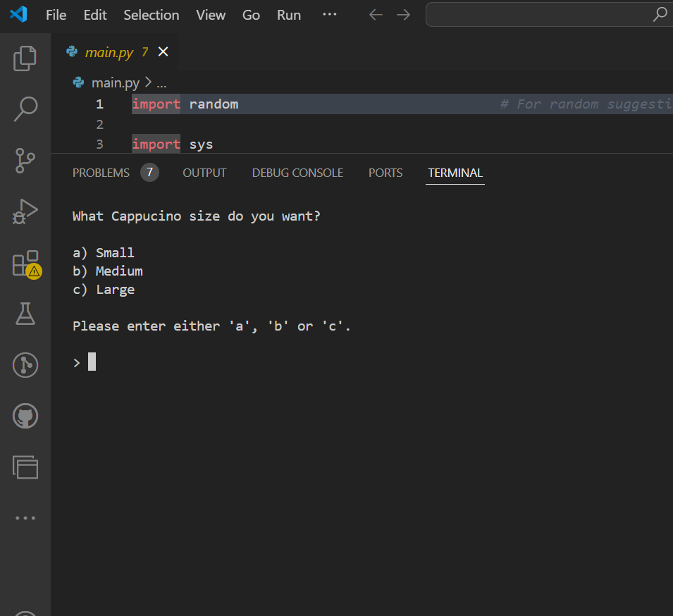This screenshot has height=616, width=673.
Task: Open the File menu
Action: point(56,15)
